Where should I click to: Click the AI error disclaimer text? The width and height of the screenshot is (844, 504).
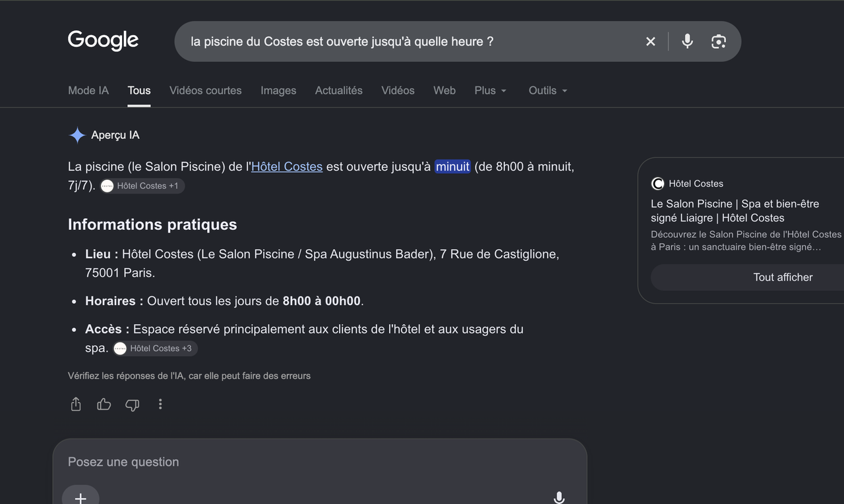click(189, 376)
